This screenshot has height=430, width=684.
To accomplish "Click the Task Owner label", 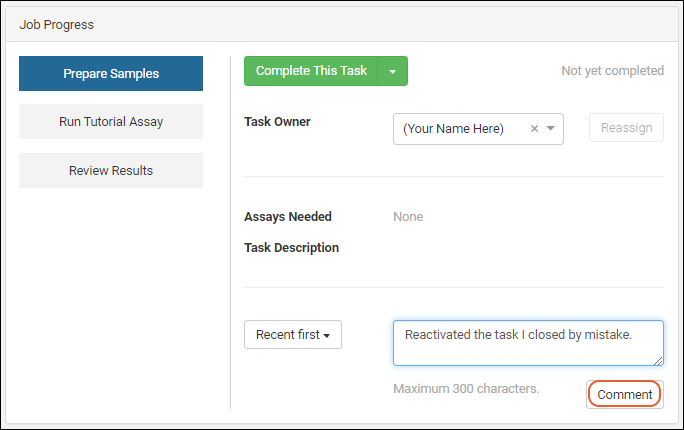I will (277, 122).
